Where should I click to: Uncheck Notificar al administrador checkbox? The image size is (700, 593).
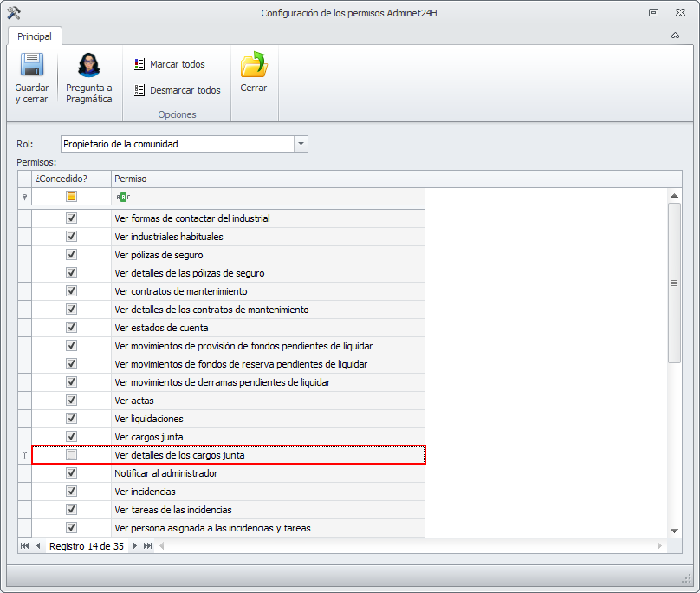tap(71, 473)
